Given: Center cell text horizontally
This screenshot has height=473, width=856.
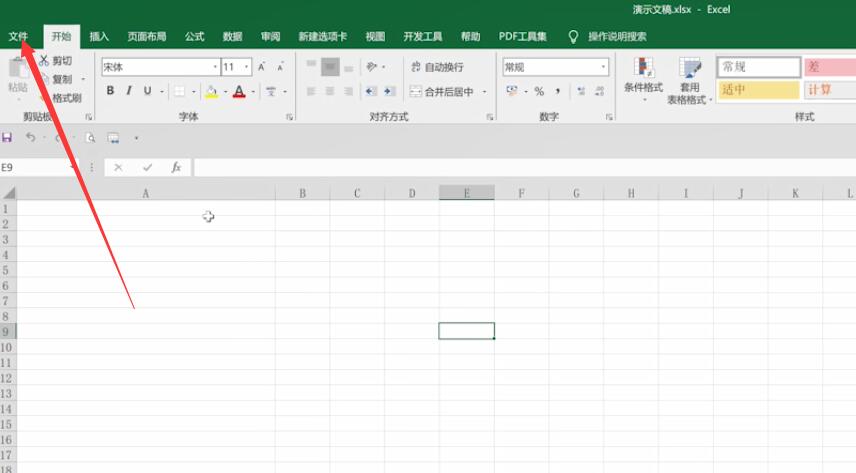Looking at the screenshot, I should 330,91.
